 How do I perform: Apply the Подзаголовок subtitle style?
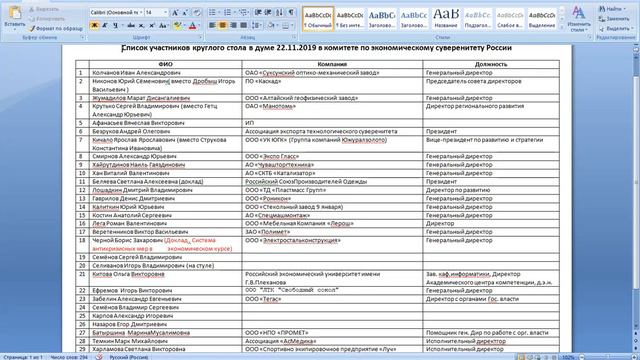point(478,19)
